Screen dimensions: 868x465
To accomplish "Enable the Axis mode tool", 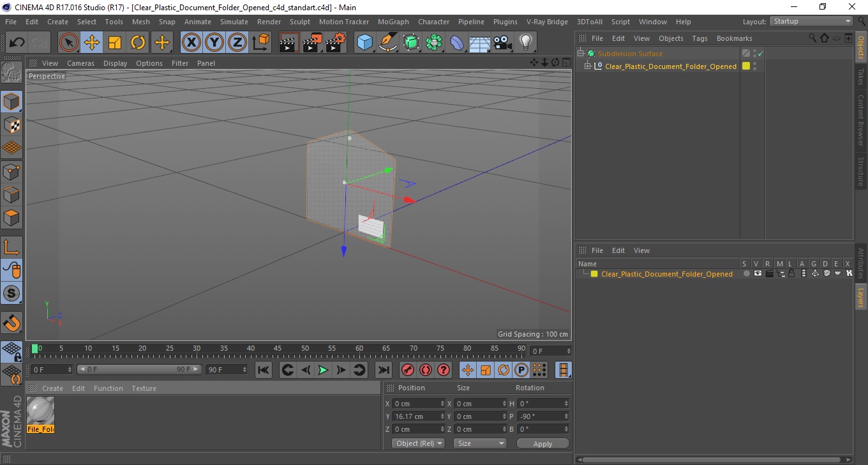I will click(x=11, y=247).
